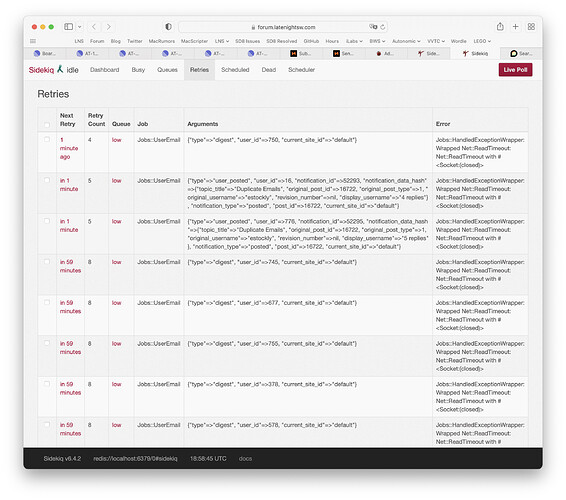Switch to the 'Sub...' browser tab

[301, 53]
